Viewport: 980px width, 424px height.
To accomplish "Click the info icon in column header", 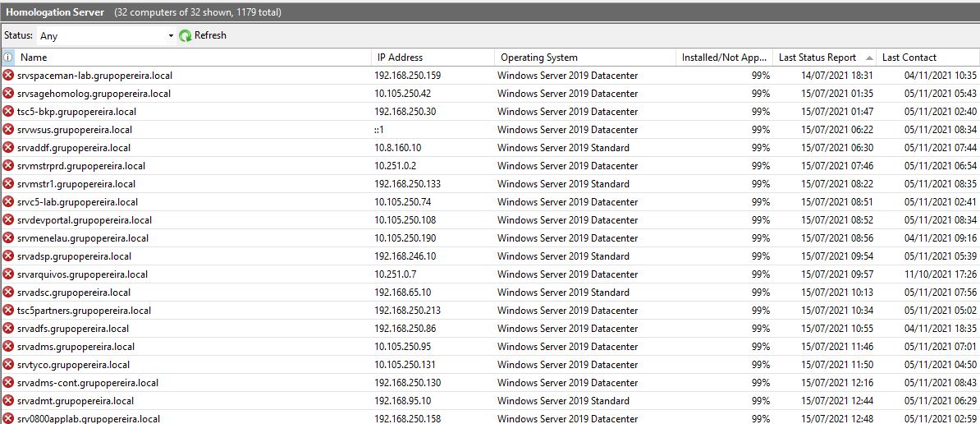I will pos(8,58).
